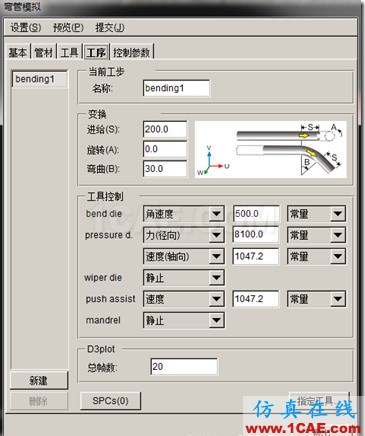Open the 设置(S) menu
Image resolution: width=365 pixels, height=436 pixels.
tap(26, 28)
